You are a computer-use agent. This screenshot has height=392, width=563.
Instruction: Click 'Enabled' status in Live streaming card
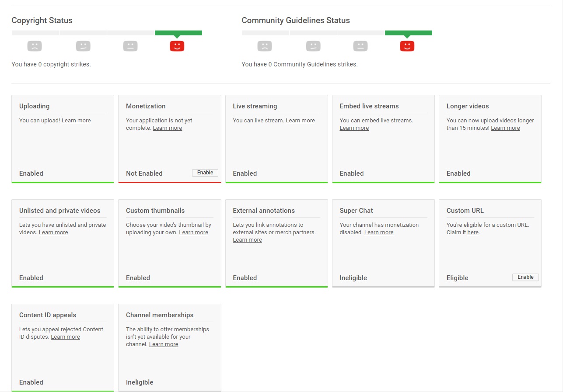pyautogui.click(x=245, y=173)
